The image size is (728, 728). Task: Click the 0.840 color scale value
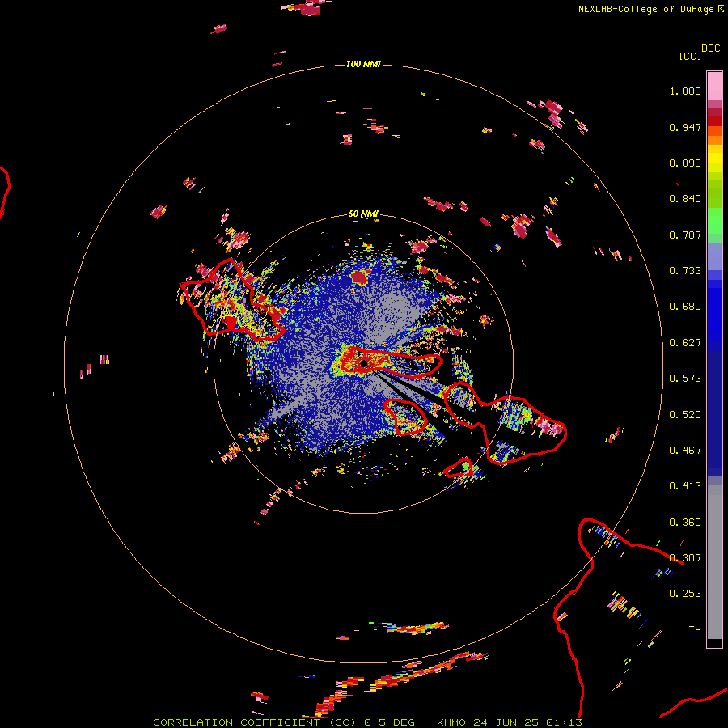click(x=685, y=199)
